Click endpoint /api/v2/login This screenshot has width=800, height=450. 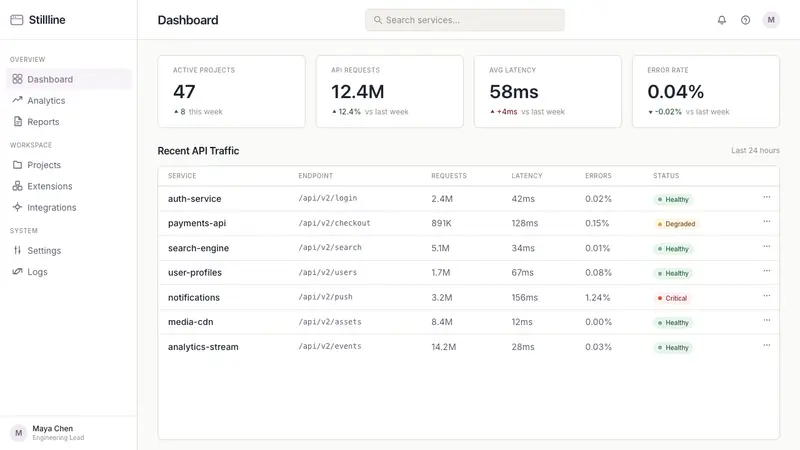coord(328,198)
